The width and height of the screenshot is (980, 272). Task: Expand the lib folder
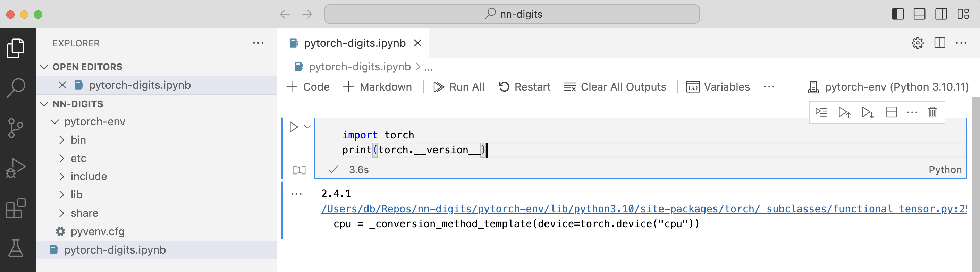tap(62, 195)
